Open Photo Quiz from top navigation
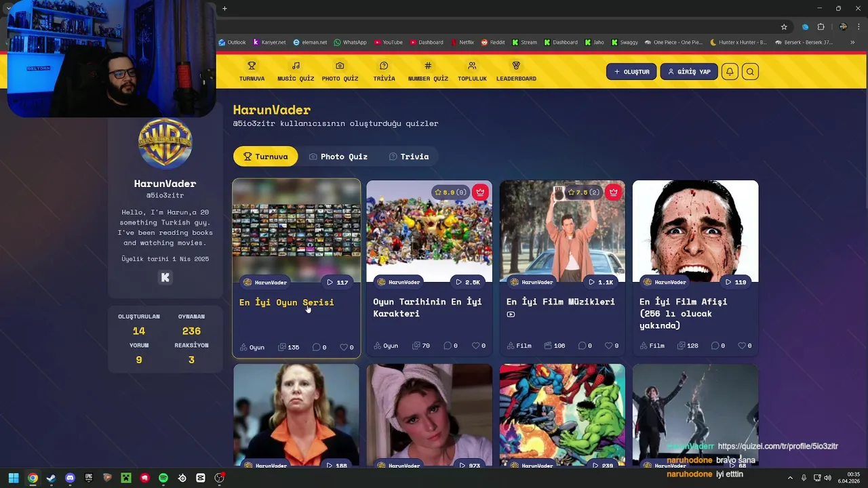868x488 pixels. 340,71
